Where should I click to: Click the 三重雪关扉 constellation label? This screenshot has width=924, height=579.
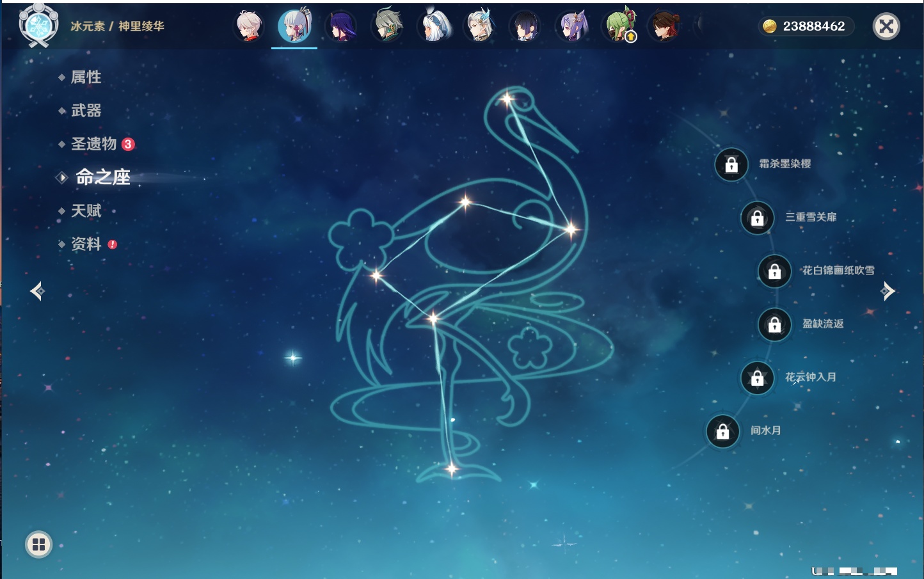[811, 217]
